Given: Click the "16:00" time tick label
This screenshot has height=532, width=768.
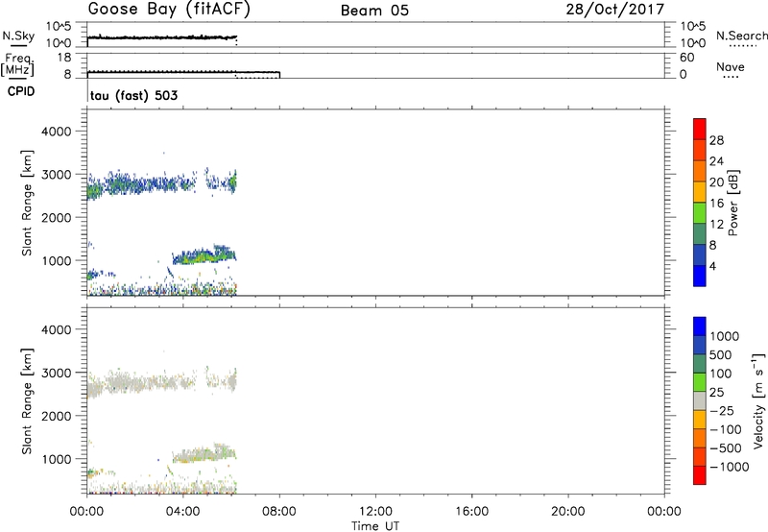Looking at the screenshot, I should point(471,512).
